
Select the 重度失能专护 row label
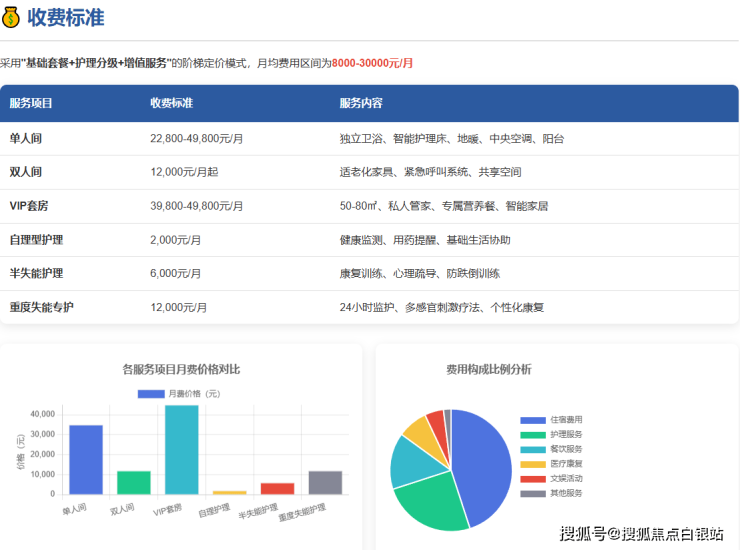(x=42, y=307)
